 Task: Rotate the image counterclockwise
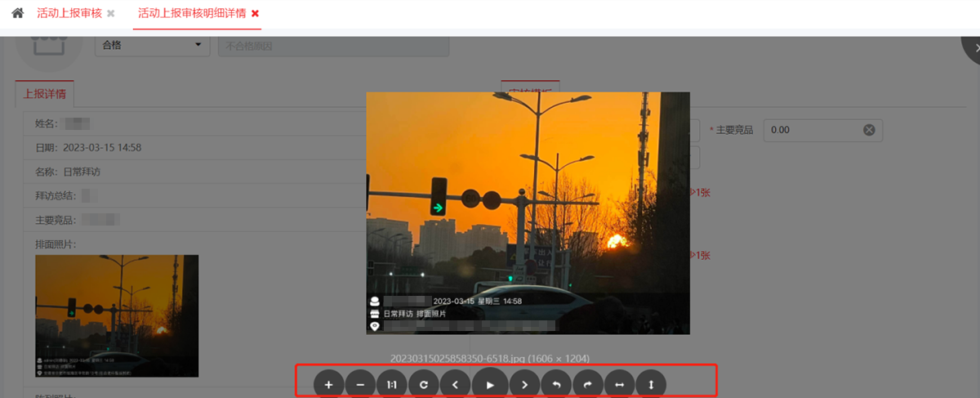coord(556,384)
